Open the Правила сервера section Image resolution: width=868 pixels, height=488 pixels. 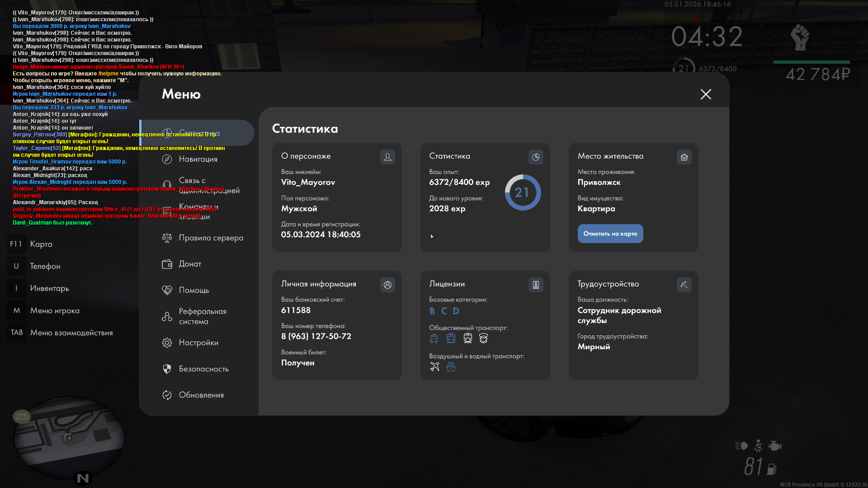[x=211, y=238]
